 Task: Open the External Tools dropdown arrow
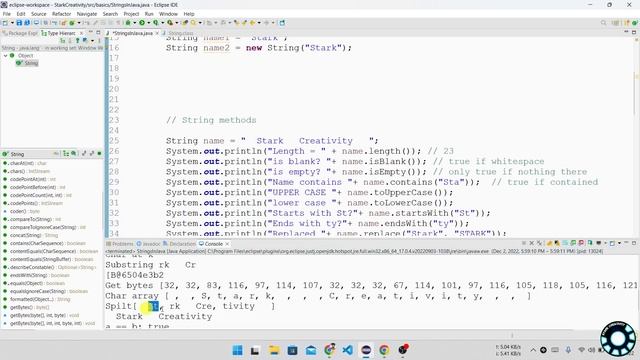tap(176, 23)
